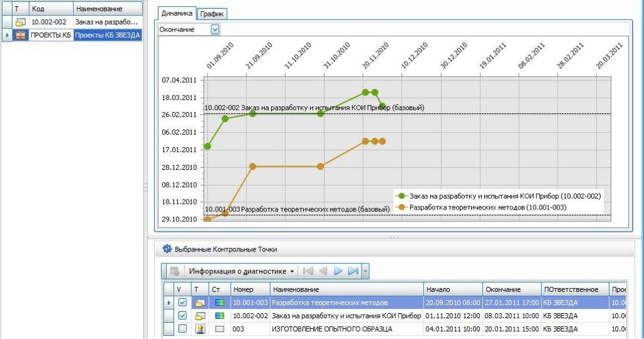Click cell 20.01.2011 15:00
Screen dimensions: 644x339
point(512,329)
